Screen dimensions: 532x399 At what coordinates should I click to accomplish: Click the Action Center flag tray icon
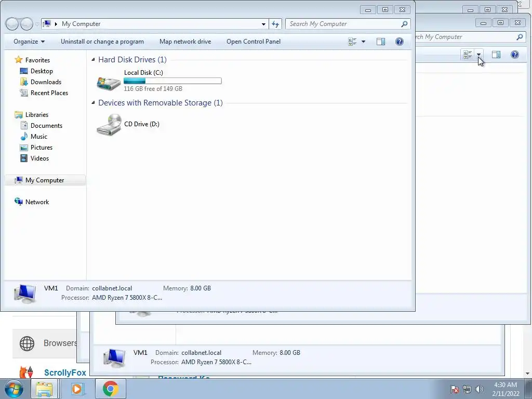click(454, 389)
